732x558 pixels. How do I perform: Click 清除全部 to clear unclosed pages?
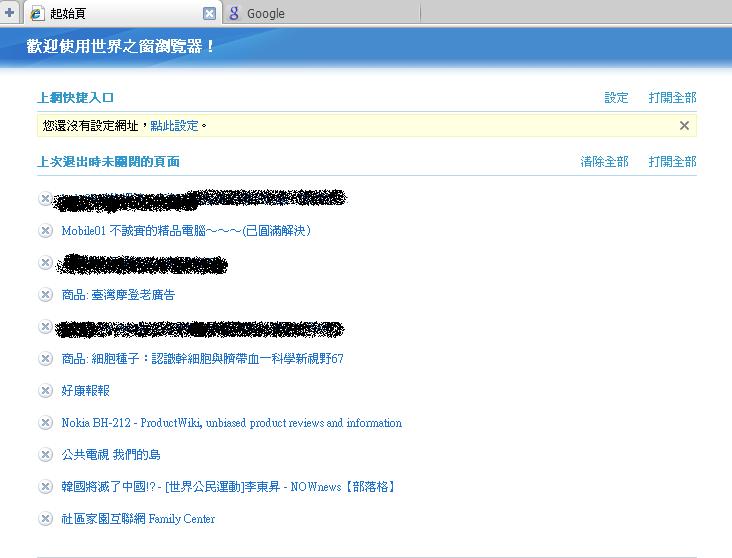[x=604, y=162]
